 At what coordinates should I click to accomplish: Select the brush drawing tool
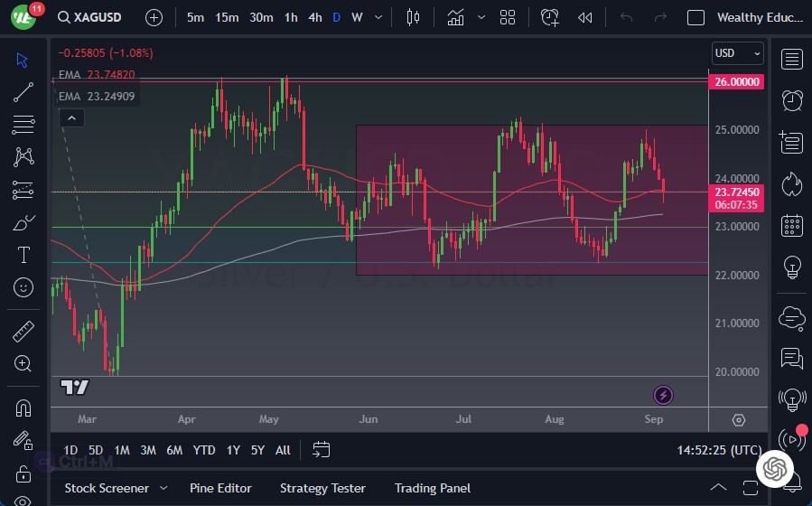click(23, 222)
